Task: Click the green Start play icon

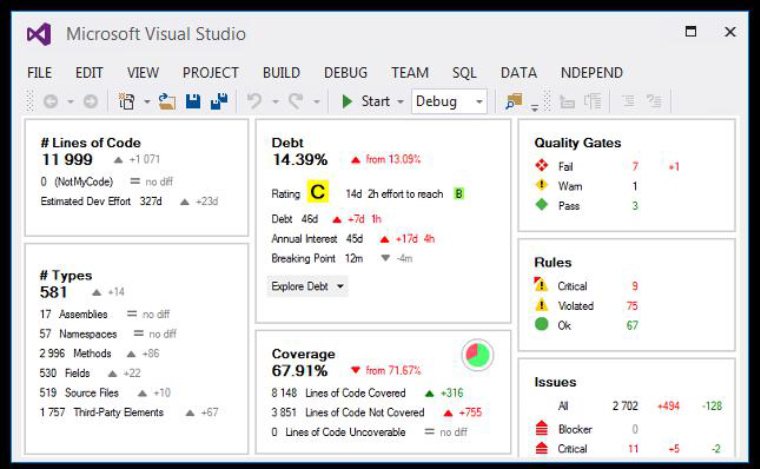Action: (347, 101)
